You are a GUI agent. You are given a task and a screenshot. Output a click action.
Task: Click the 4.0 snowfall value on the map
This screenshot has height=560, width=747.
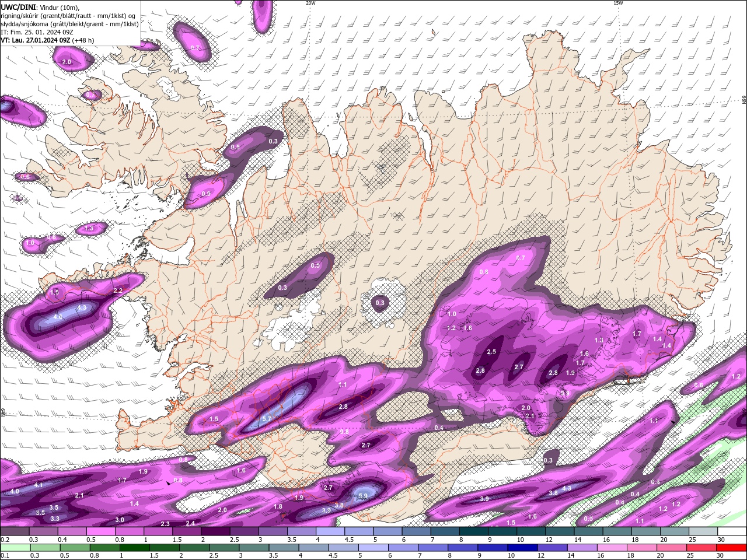[x=15, y=491]
